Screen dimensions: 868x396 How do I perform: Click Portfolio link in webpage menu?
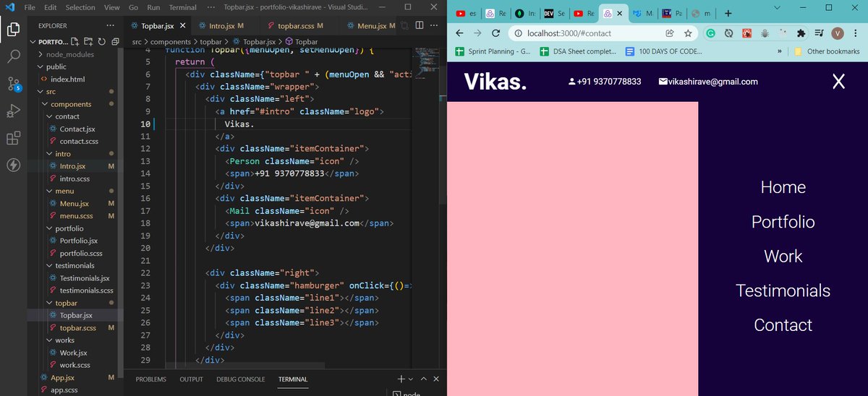(783, 222)
